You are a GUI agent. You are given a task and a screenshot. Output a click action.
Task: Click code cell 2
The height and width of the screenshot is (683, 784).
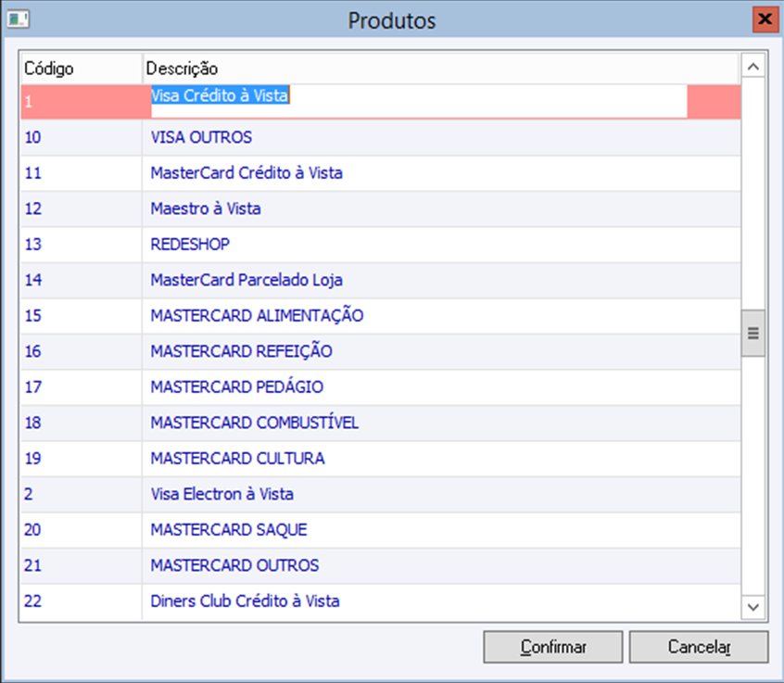[82, 494]
